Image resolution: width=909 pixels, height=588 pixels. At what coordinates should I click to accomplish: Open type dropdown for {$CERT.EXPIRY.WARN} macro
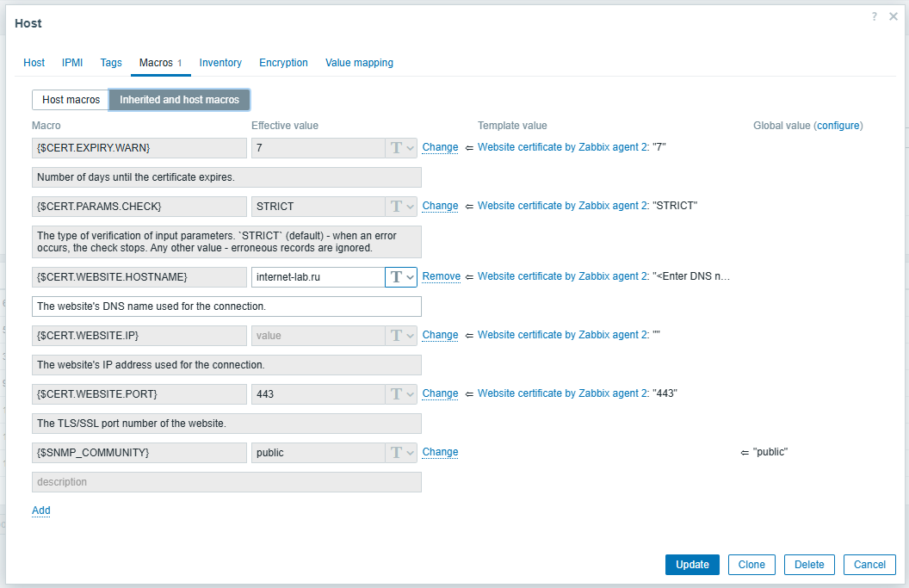[x=401, y=148]
